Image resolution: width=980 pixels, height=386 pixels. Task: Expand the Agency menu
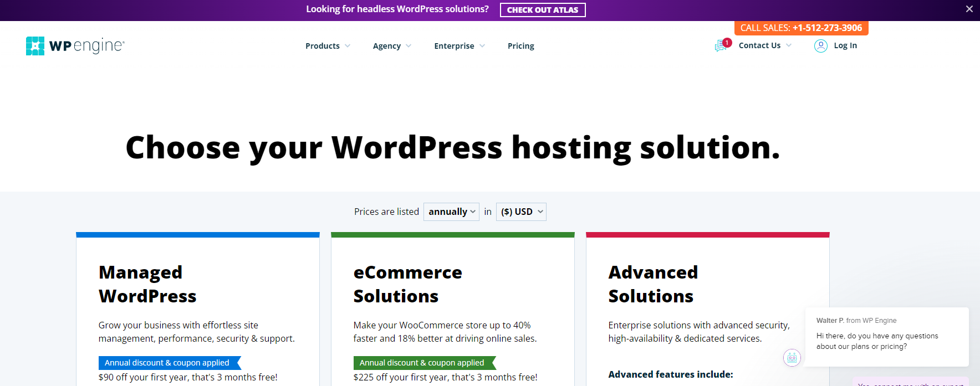[392, 46]
